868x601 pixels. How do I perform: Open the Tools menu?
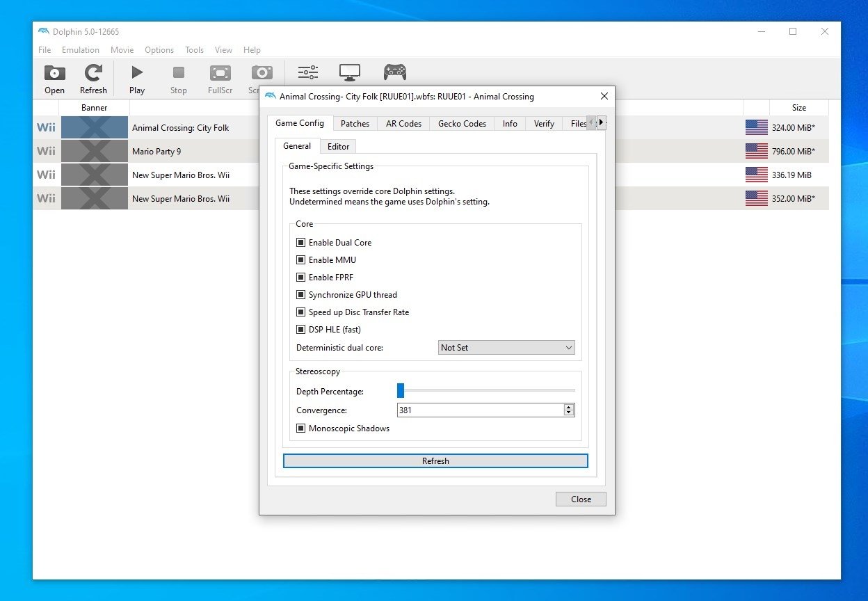(195, 50)
